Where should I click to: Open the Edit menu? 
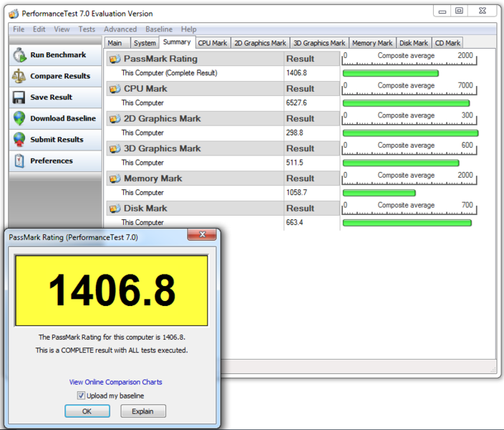tap(39, 29)
